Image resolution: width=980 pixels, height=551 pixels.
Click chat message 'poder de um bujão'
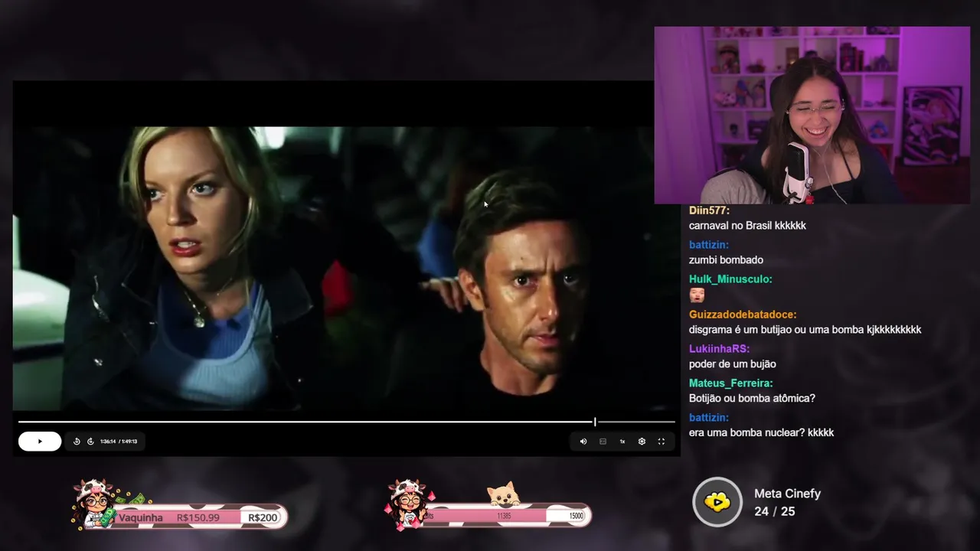[732, 364]
